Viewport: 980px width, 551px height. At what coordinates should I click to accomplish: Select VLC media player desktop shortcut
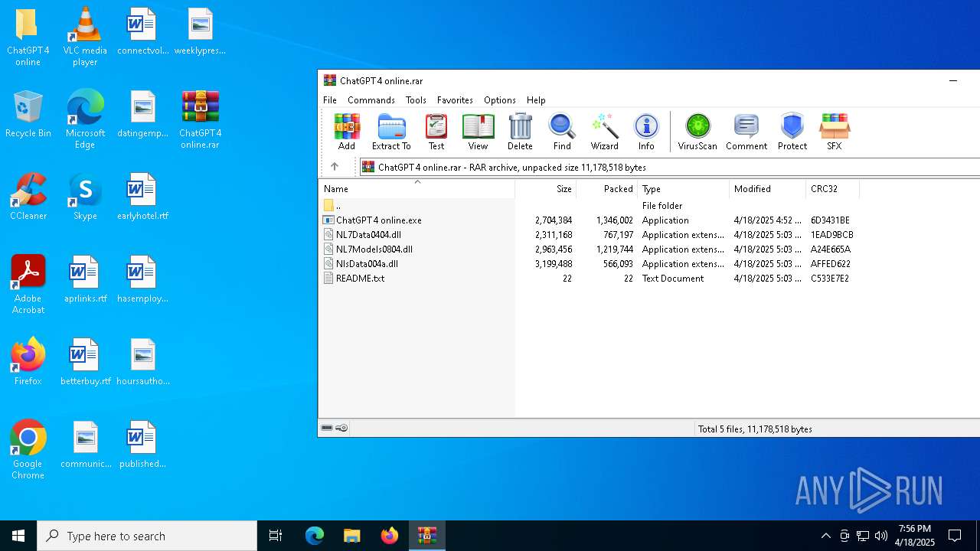(x=85, y=37)
